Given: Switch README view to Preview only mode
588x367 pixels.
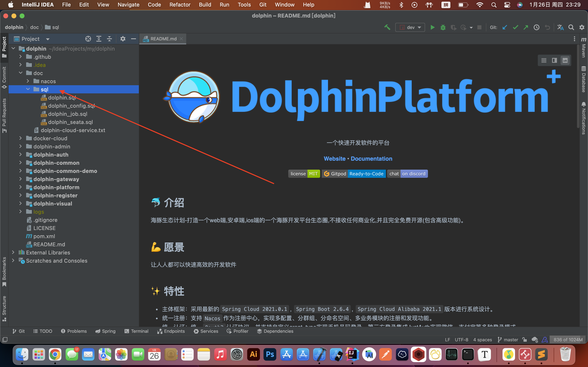Looking at the screenshot, I should (565, 60).
